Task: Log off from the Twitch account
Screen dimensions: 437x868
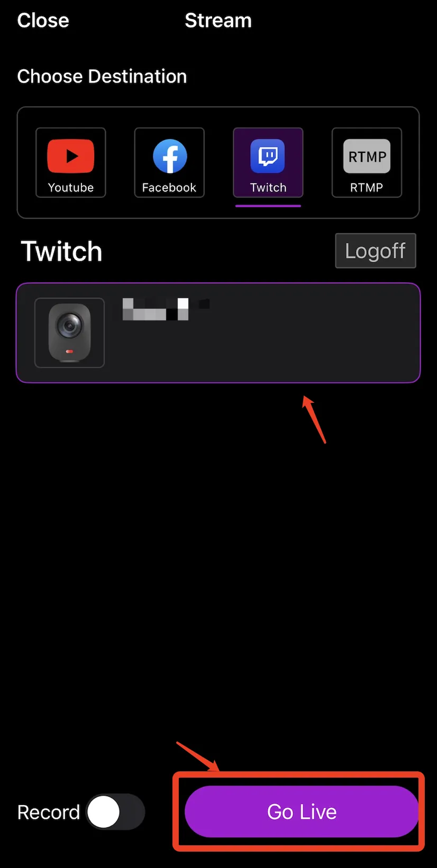Action: (376, 251)
